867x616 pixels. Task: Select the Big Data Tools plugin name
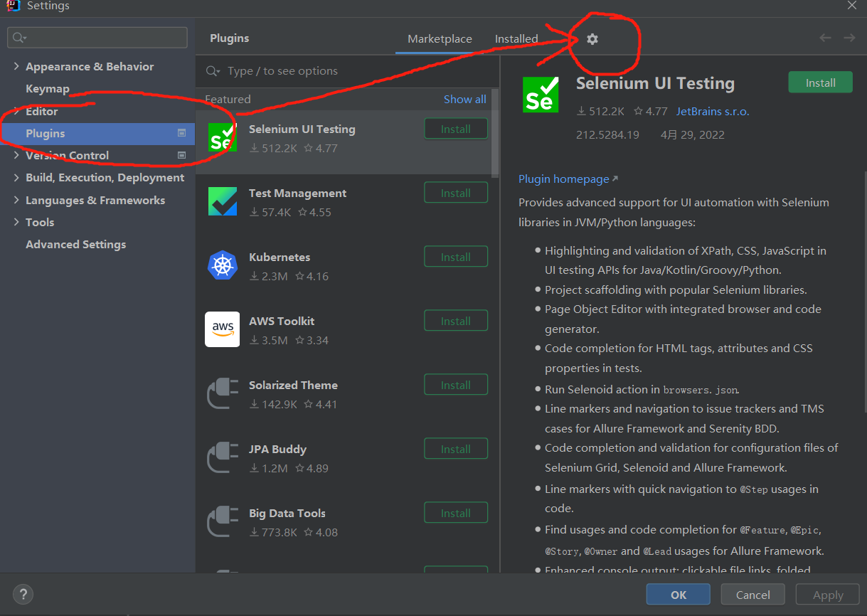coord(287,513)
